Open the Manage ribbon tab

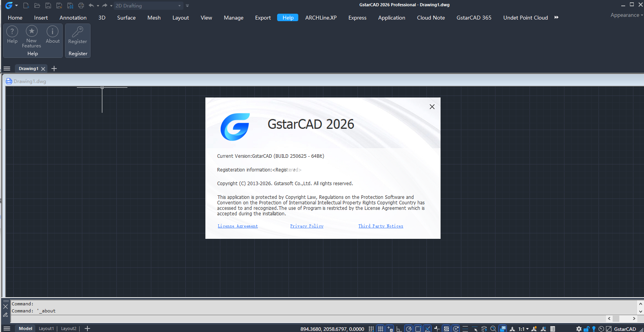pos(234,18)
